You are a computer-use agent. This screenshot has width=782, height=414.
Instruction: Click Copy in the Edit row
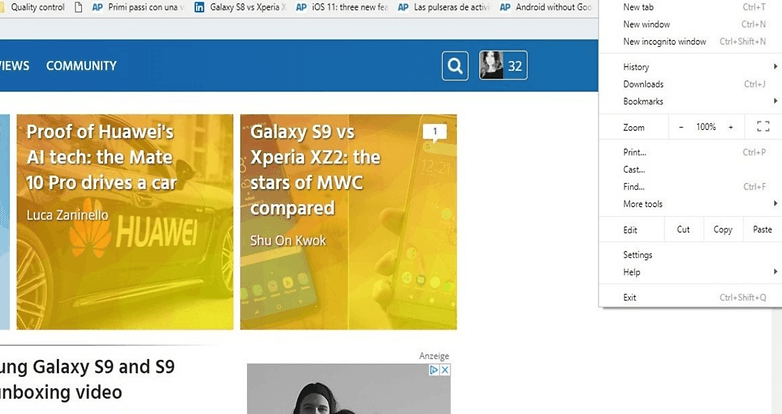pos(723,229)
